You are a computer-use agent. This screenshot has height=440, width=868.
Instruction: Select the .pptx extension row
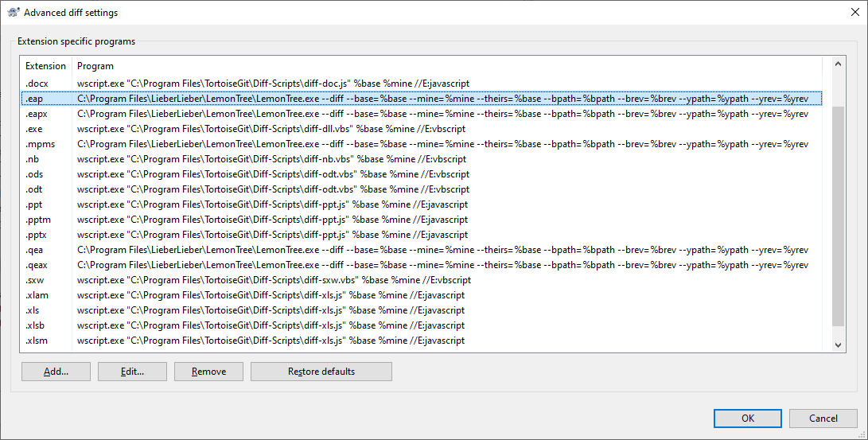[x=36, y=235]
